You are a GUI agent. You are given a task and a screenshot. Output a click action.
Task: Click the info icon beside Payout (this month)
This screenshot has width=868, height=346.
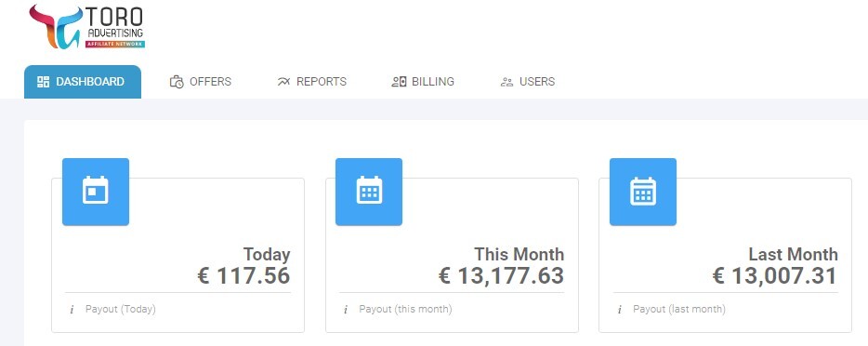click(346, 310)
